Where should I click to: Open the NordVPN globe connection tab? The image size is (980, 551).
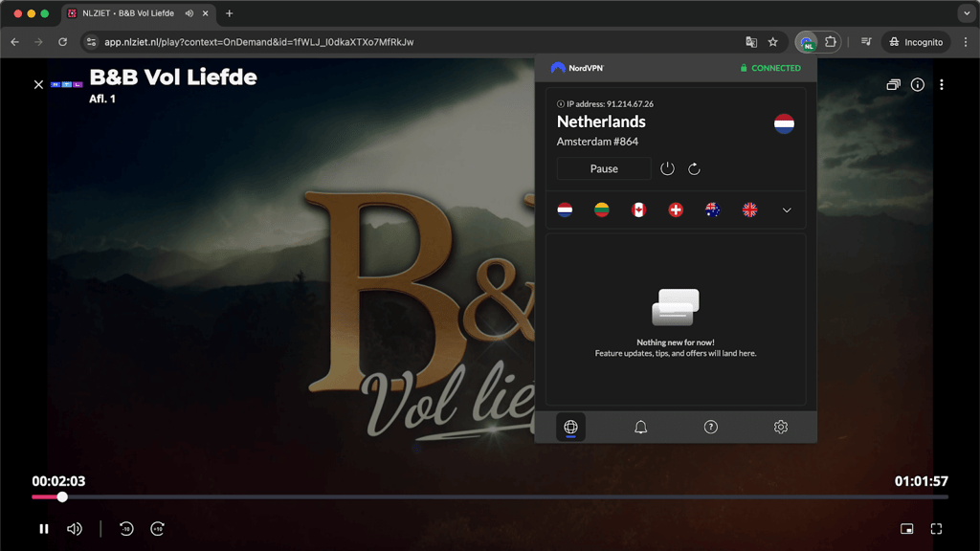[570, 427]
